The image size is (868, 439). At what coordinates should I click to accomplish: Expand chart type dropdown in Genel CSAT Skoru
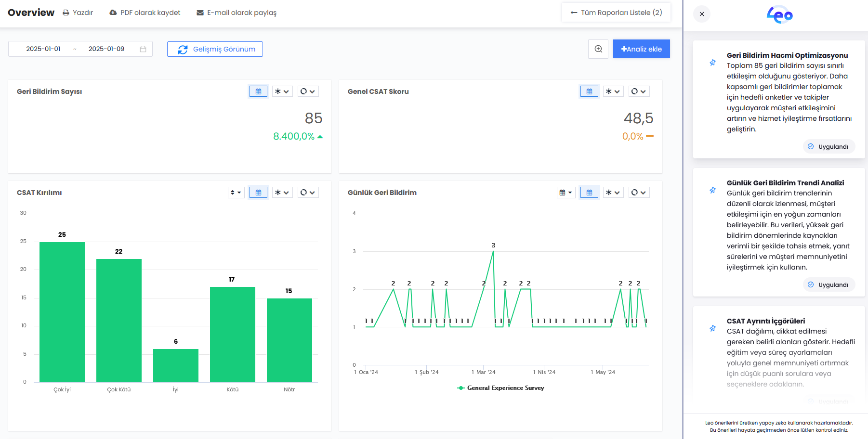pos(639,91)
